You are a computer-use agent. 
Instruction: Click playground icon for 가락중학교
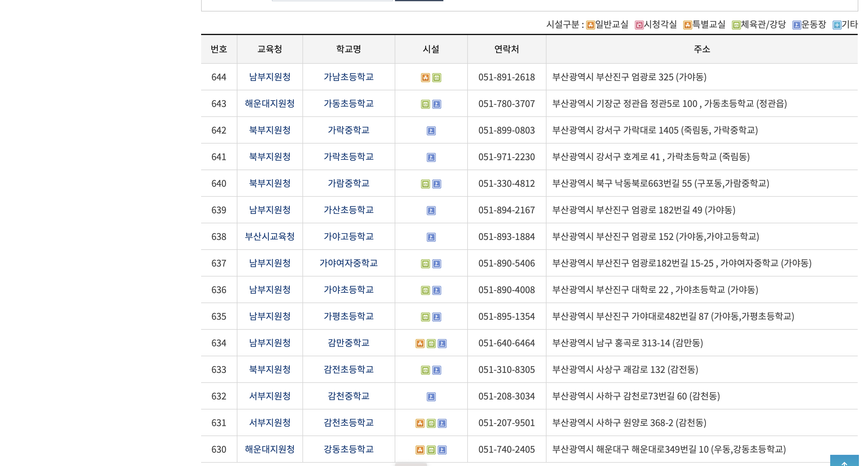[431, 131]
